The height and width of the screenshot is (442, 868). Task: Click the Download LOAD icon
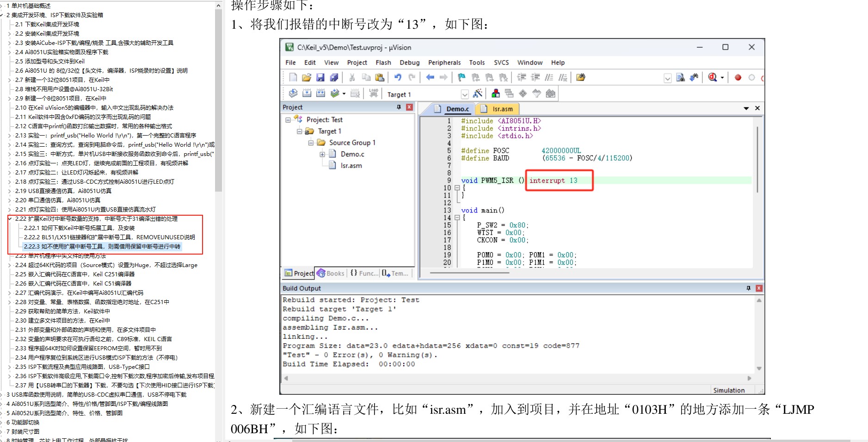tap(374, 93)
